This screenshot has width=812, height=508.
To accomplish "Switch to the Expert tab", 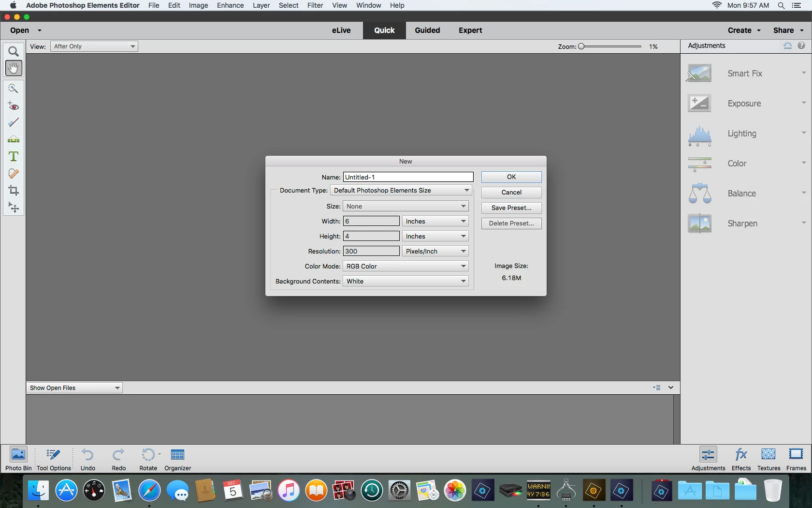I will tap(470, 30).
